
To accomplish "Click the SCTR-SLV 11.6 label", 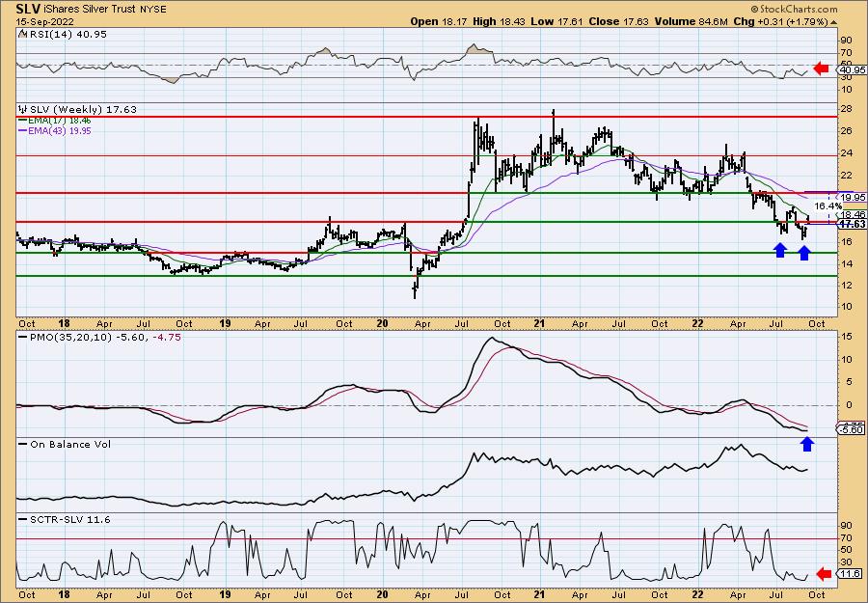I will [x=69, y=519].
